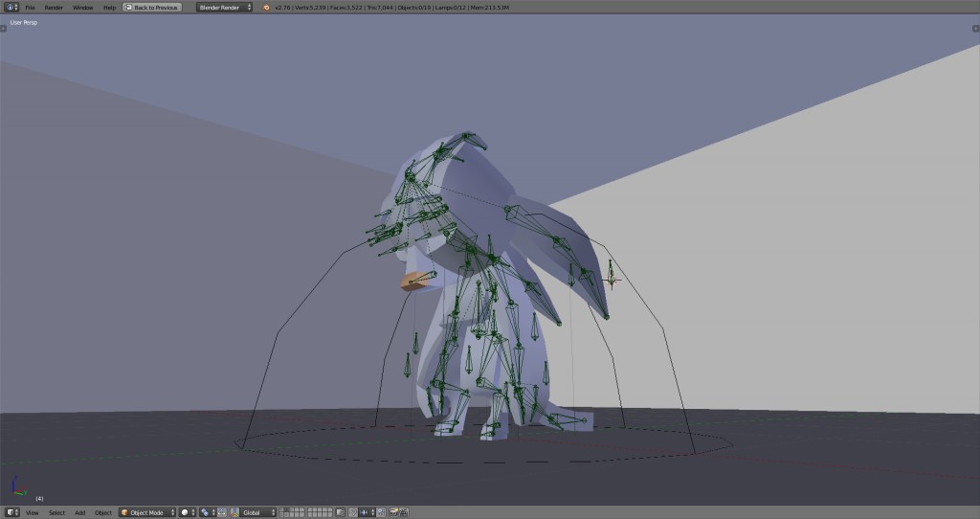The height and width of the screenshot is (519, 980).
Task: Click the OpenGL render image camera icon
Action: pyautogui.click(x=393, y=512)
